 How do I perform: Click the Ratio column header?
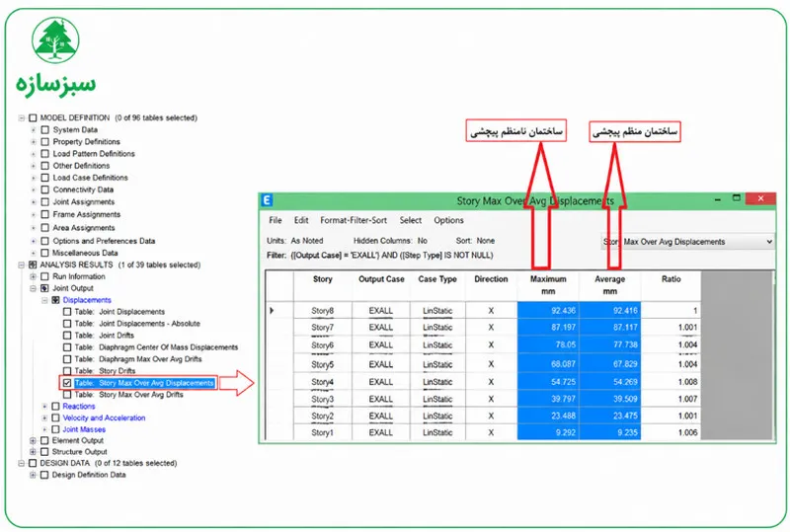click(x=671, y=279)
